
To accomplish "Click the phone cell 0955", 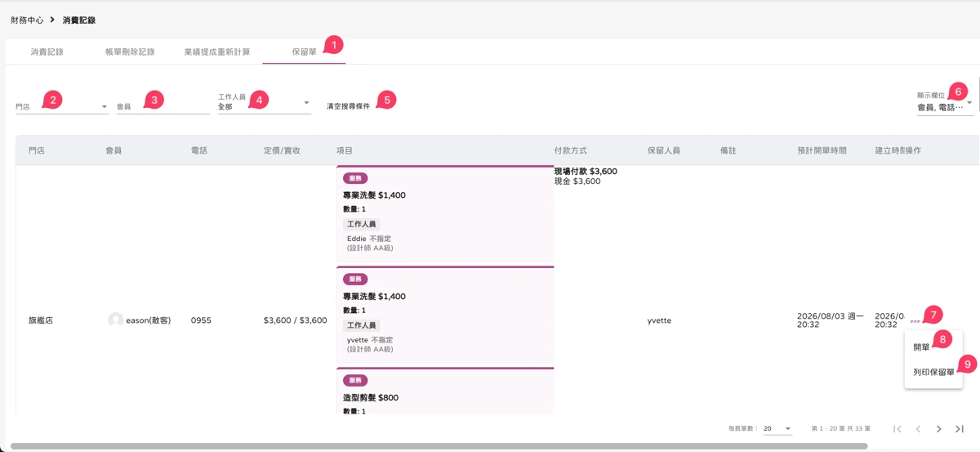I will (x=201, y=320).
